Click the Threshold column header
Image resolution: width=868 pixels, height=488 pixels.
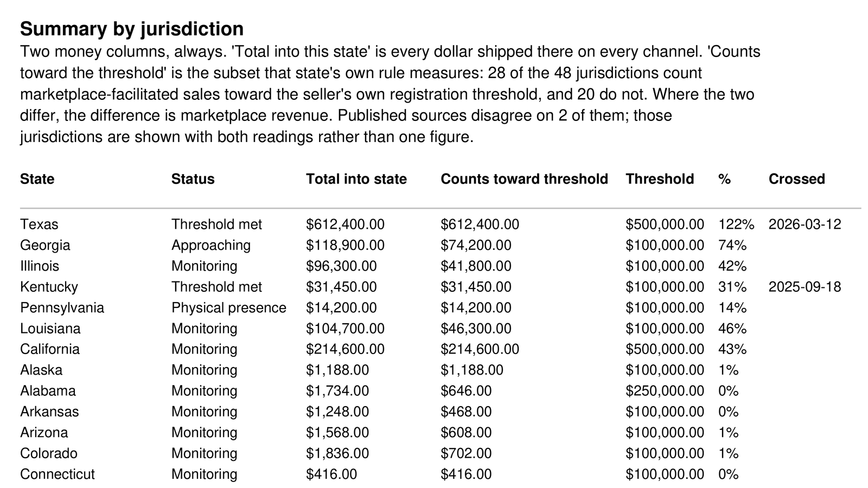click(660, 179)
